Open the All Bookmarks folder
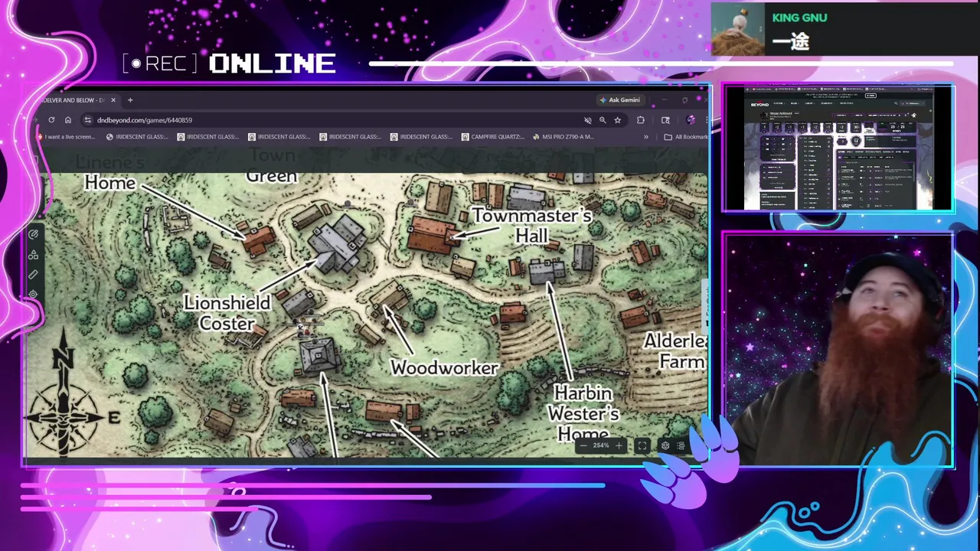980x551 pixels. coord(686,137)
